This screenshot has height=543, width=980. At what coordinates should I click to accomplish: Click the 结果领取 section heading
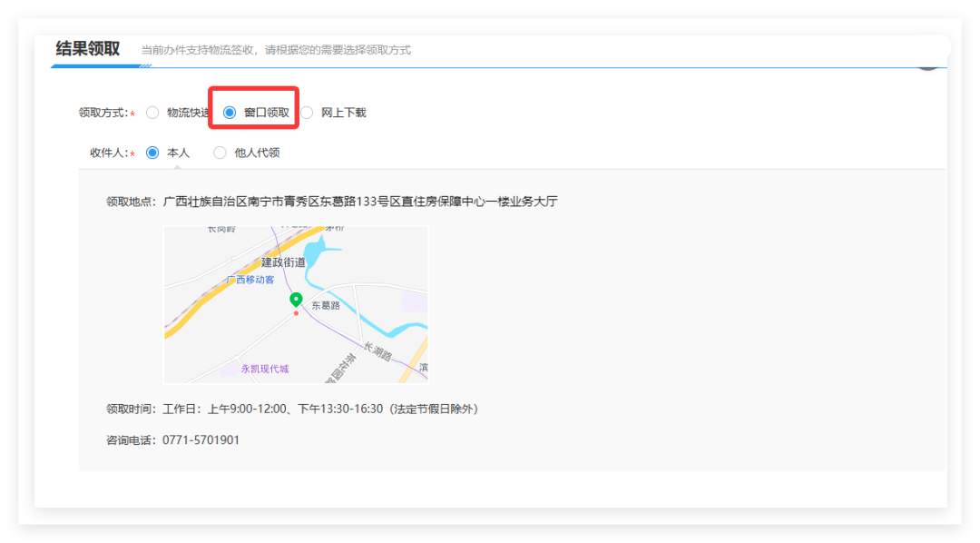click(x=88, y=49)
